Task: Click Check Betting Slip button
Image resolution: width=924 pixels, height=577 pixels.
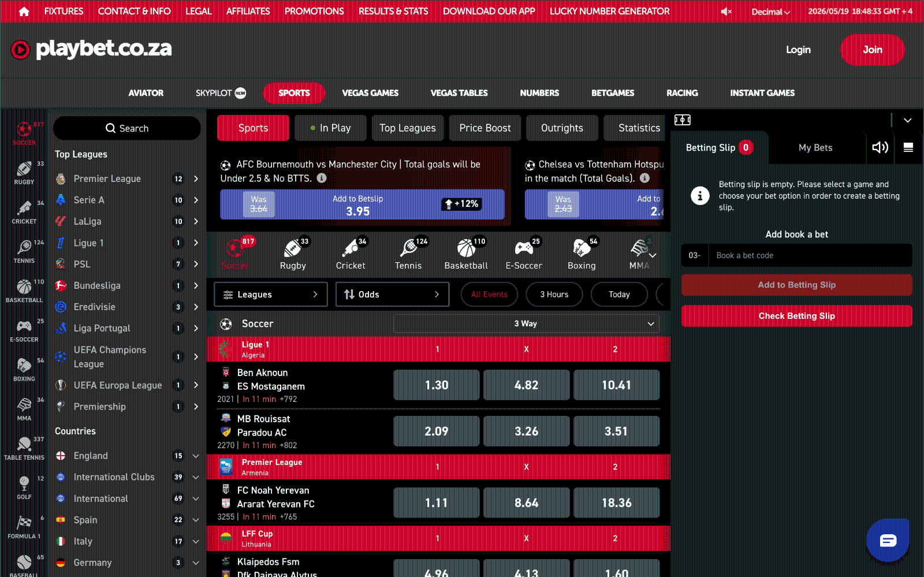Action: click(x=797, y=316)
